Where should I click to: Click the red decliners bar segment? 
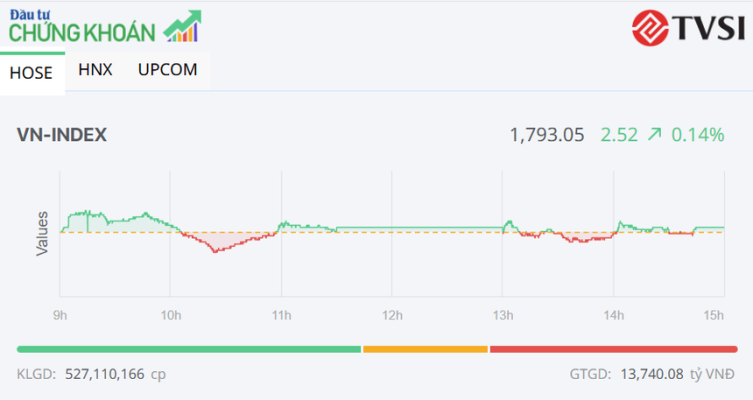coord(613,349)
